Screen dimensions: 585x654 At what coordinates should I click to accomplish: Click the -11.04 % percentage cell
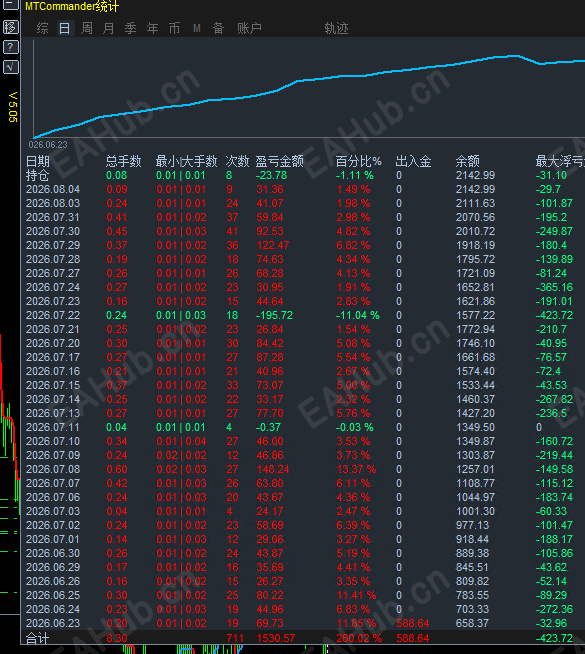[357, 315]
